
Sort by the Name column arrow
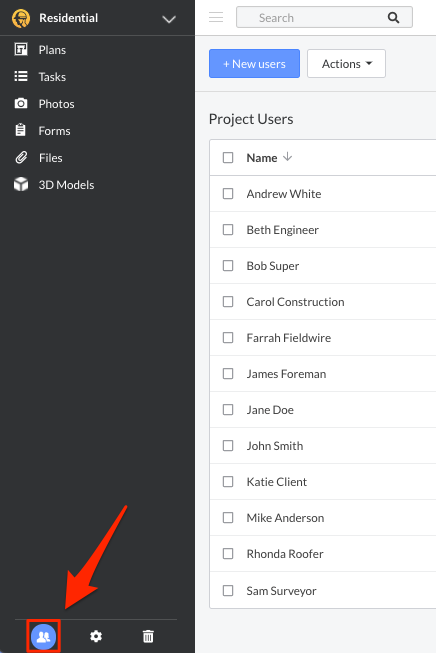[287, 157]
